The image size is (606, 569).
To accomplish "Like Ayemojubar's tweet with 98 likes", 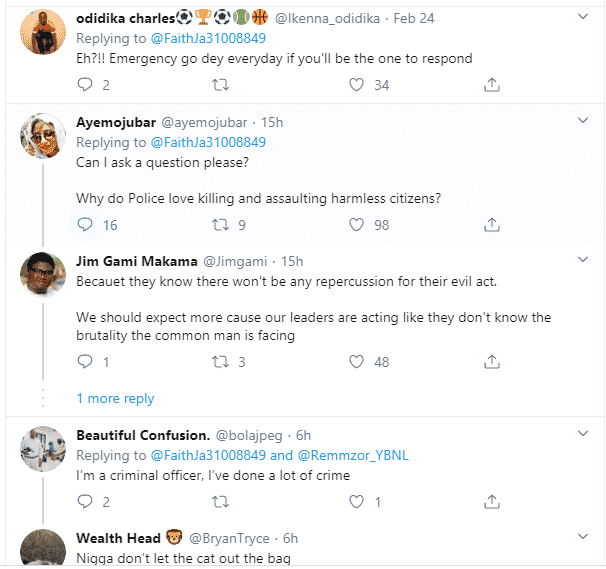I will point(357,225).
